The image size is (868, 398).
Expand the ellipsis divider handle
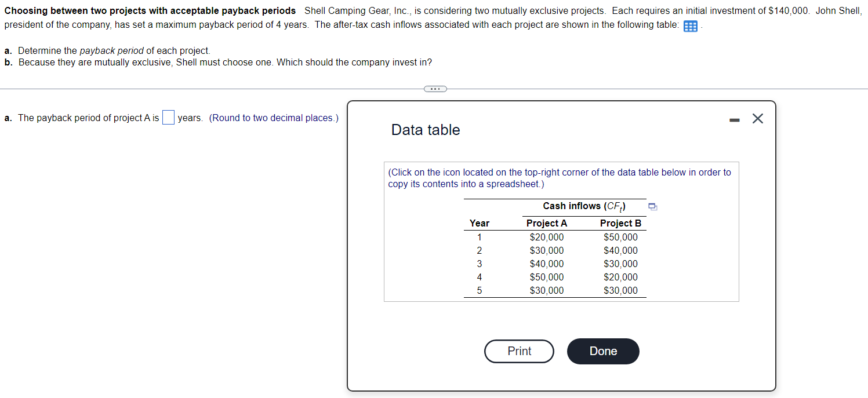[435, 89]
